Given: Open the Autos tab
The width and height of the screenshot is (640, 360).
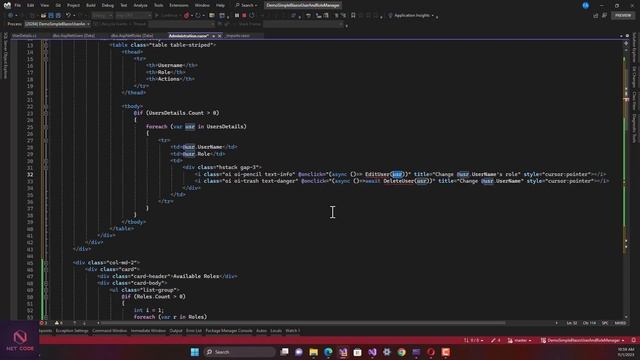Looking at the screenshot, I should click(261, 331).
